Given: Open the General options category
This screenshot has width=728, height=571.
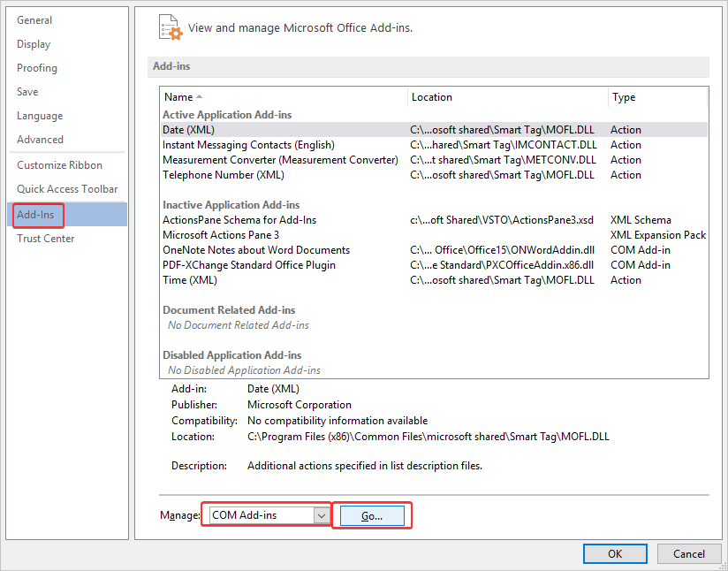Looking at the screenshot, I should click(x=34, y=20).
